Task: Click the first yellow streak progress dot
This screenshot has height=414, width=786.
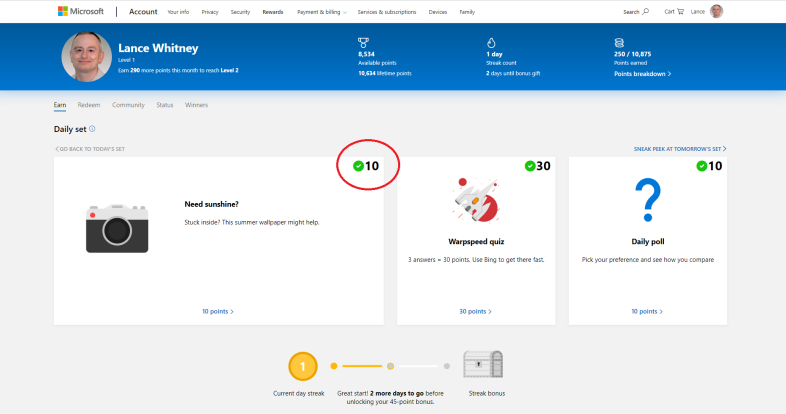Action: tap(334, 366)
